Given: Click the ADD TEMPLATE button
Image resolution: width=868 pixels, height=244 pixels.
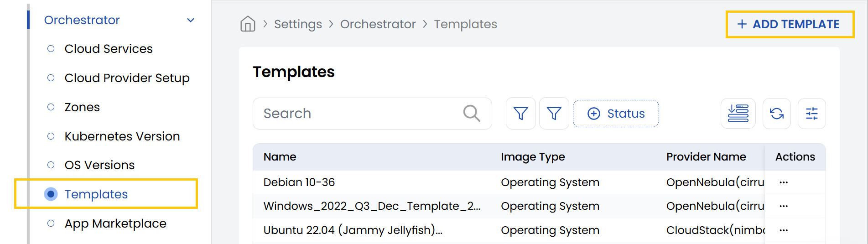Looking at the screenshot, I should click(790, 24).
